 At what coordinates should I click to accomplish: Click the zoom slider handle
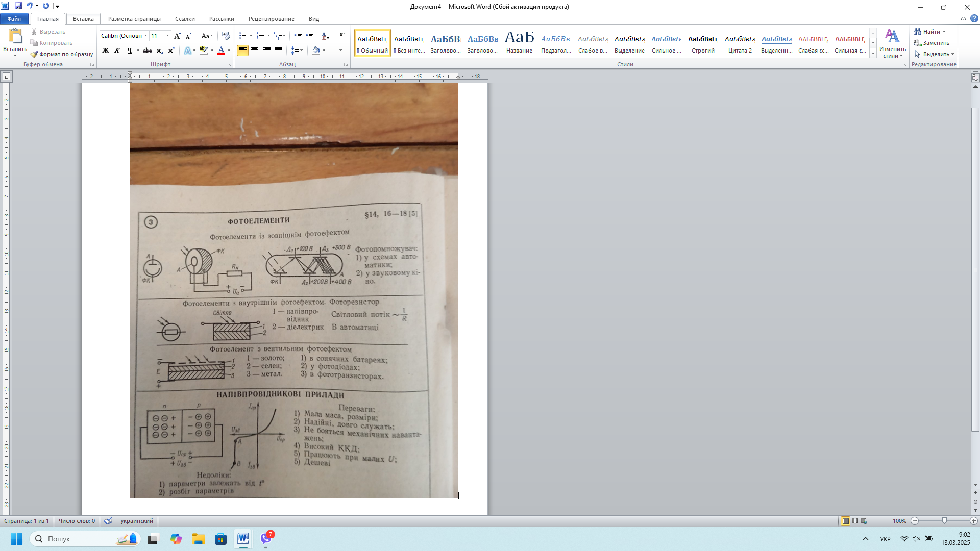coord(944,521)
